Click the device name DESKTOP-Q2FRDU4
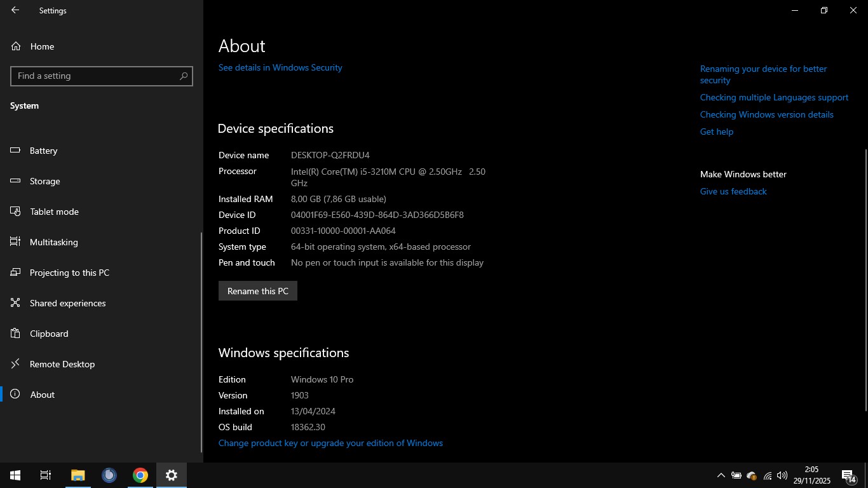 coord(330,155)
